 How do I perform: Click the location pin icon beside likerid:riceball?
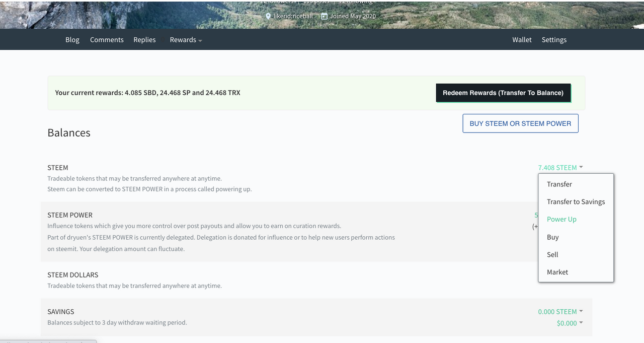[269, 16]
